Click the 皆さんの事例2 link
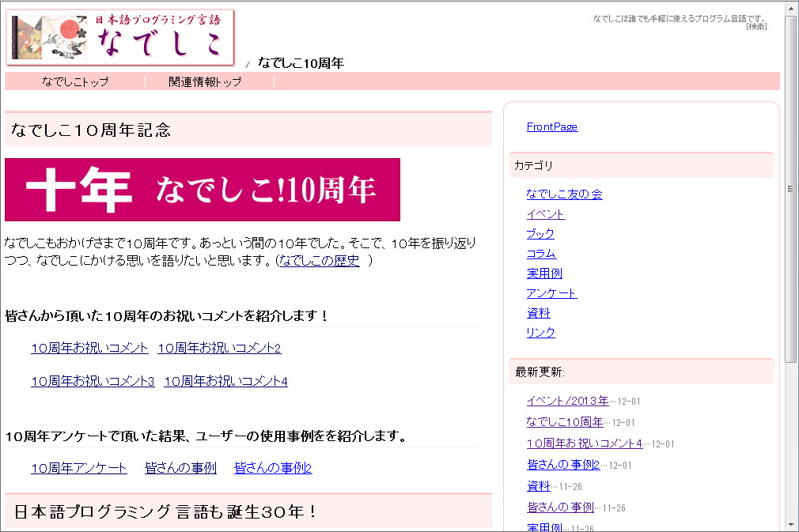This screenshot has height=532, width=799. [273, 467]
